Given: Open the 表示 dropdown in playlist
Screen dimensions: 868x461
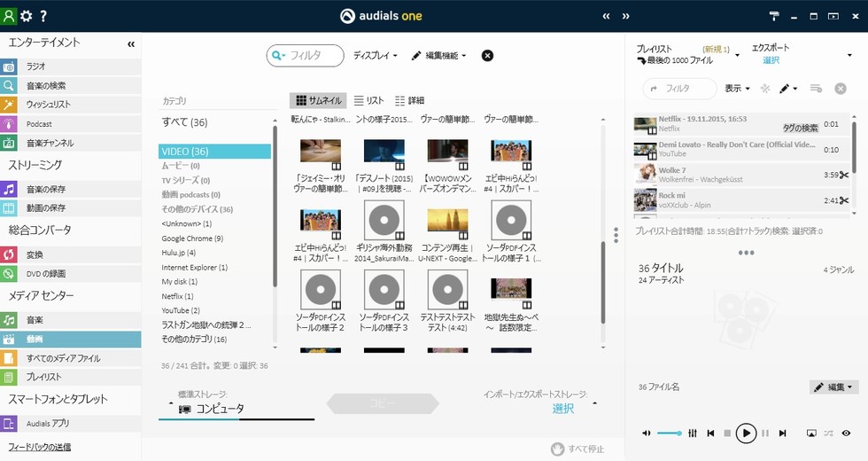Looking at the screenshot, I should pyautogui.click(x=737, y=88).
